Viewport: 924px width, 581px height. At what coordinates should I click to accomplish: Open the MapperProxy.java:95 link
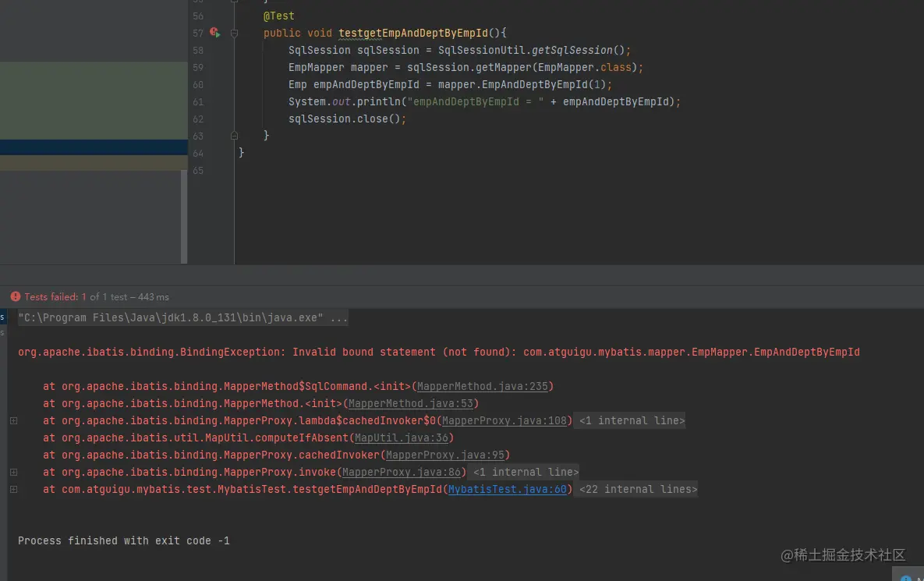pos(445,455)
